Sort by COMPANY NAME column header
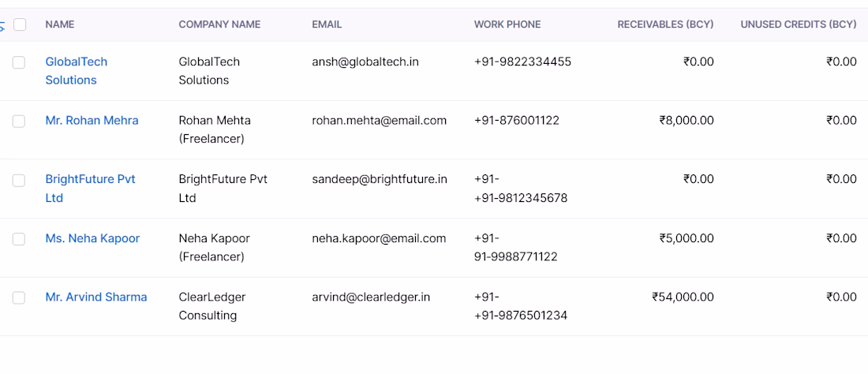The width and height of the screenshot is (868, 374). pyautogui.click(x=219, y=24)
